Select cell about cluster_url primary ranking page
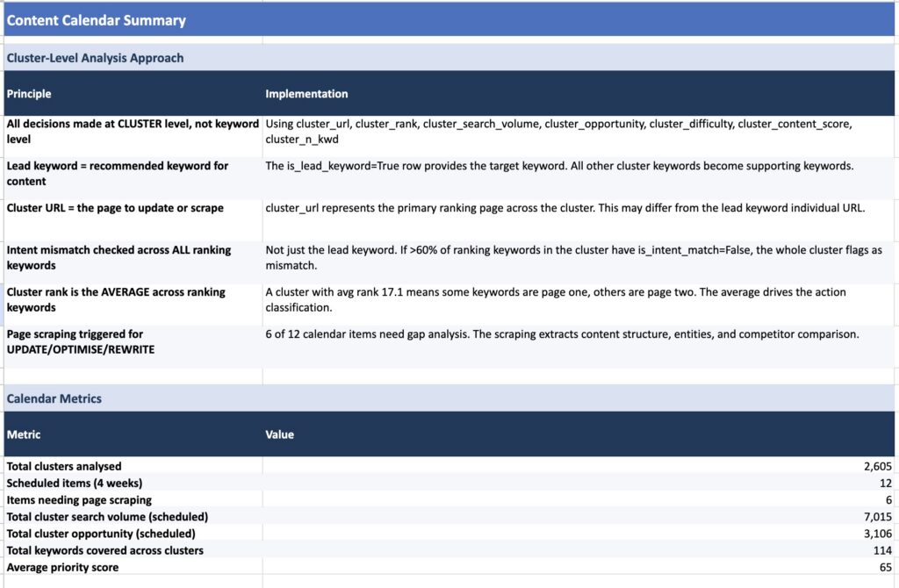Viewport: 899px width, 588px height. coord(579,220)
